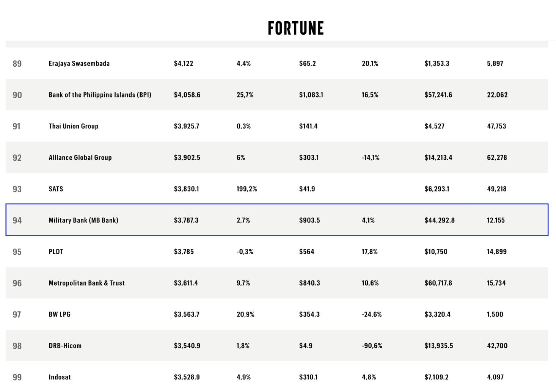Click revenue value $3,540.9
This screenshot has width=556, height=392.
187,346
